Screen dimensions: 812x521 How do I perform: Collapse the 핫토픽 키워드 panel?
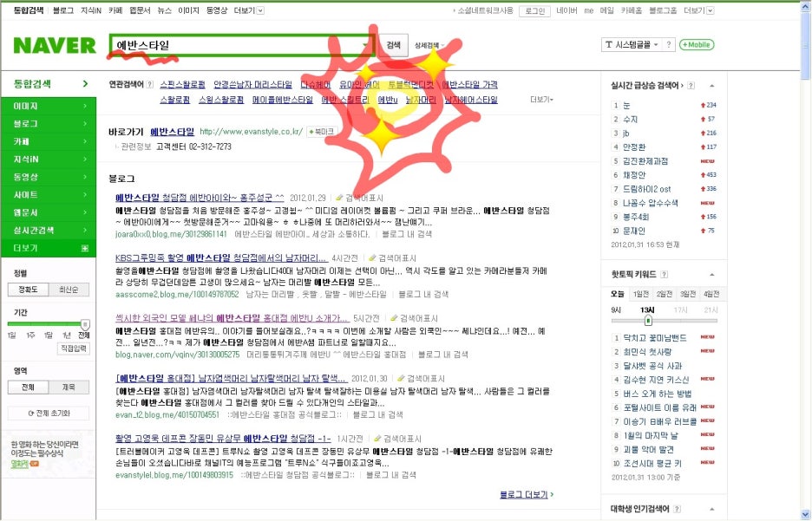pos(712,274)
